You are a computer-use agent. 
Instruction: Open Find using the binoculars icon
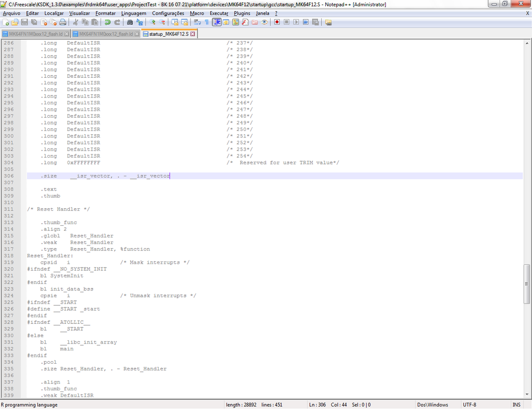point(129,22)
